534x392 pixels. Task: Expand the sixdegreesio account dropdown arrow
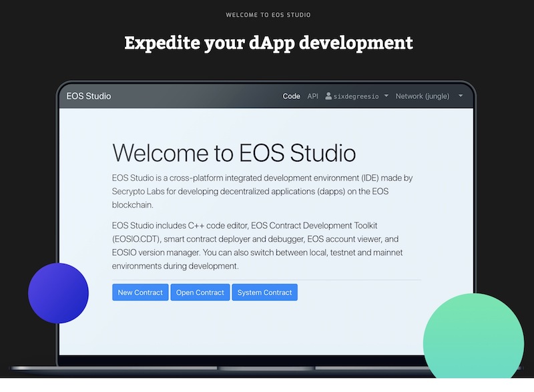(x=386, y=96)
